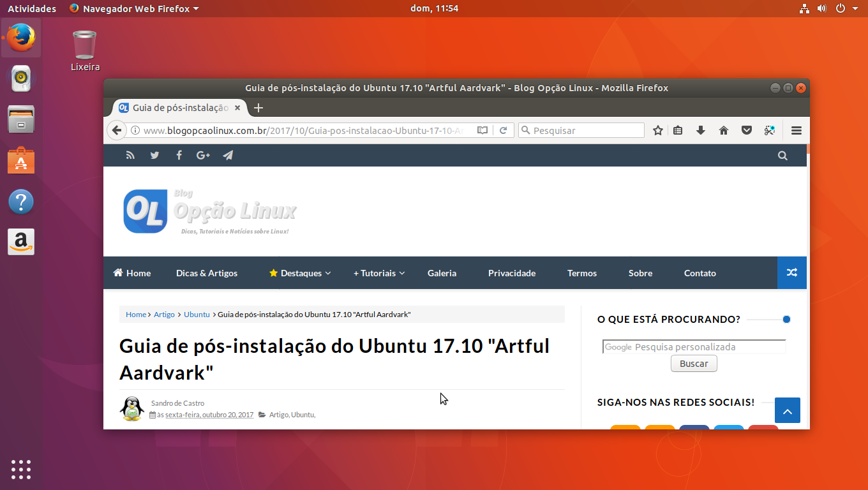Image resolution: width=868 pixels, height=490 pixels.
Task: Open the blog's Google Plus icon
Action: tap(203, 155)
